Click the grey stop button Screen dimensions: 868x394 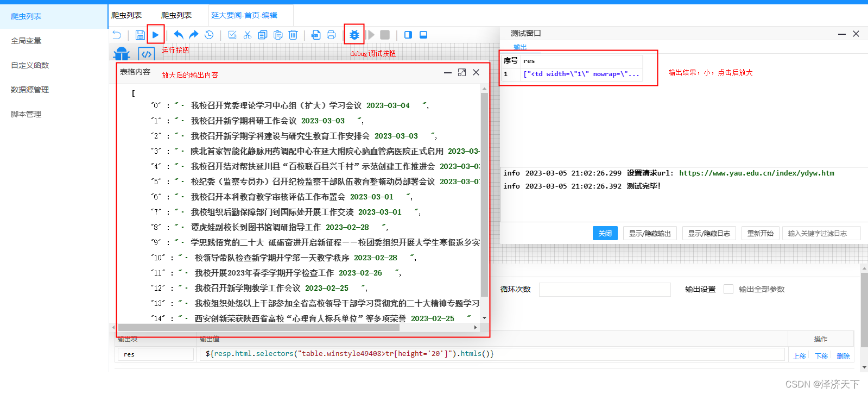[x=385, y=35]
